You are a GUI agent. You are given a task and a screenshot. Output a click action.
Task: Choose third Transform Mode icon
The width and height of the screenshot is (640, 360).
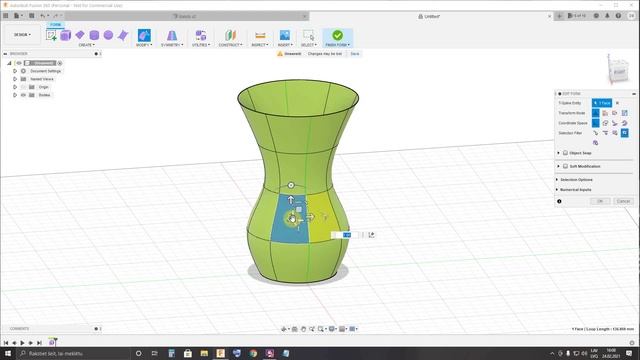pyautogui.click(x=615, y=113)
